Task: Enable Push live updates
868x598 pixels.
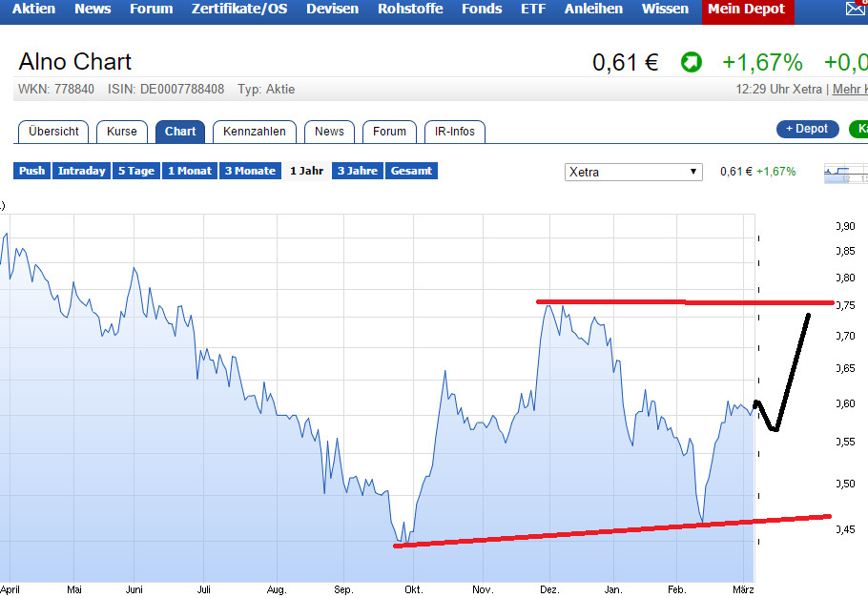Action: tap(31, 171)
